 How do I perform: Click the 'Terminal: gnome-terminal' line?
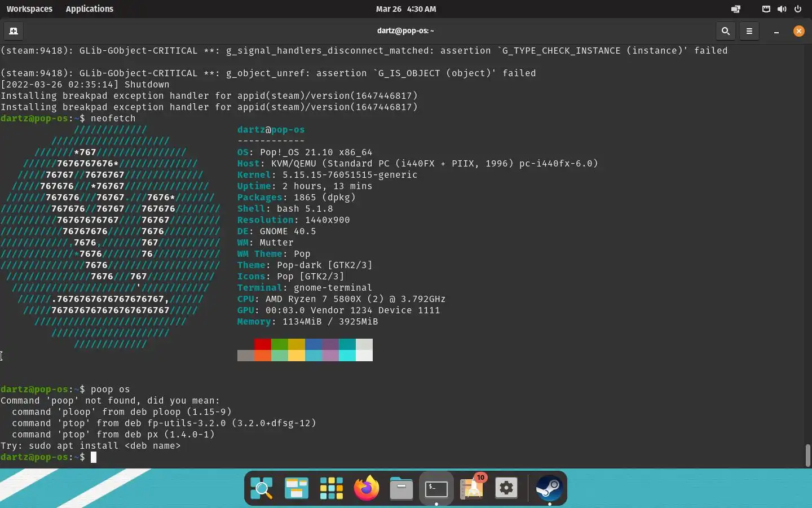coord(305,288)
